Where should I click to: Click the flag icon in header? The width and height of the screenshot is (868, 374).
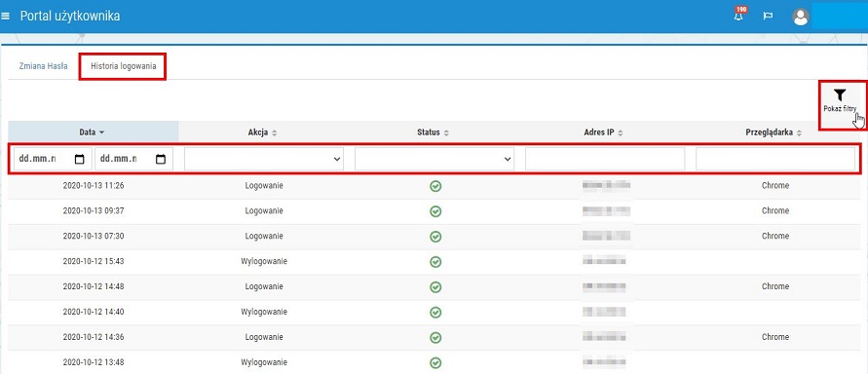(768, 16)
